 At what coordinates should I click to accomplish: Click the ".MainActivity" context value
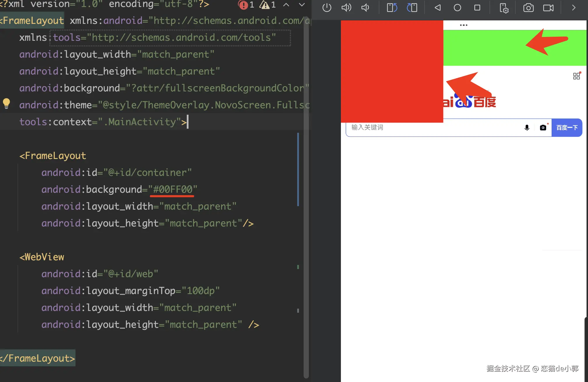[x=139, y=122]
